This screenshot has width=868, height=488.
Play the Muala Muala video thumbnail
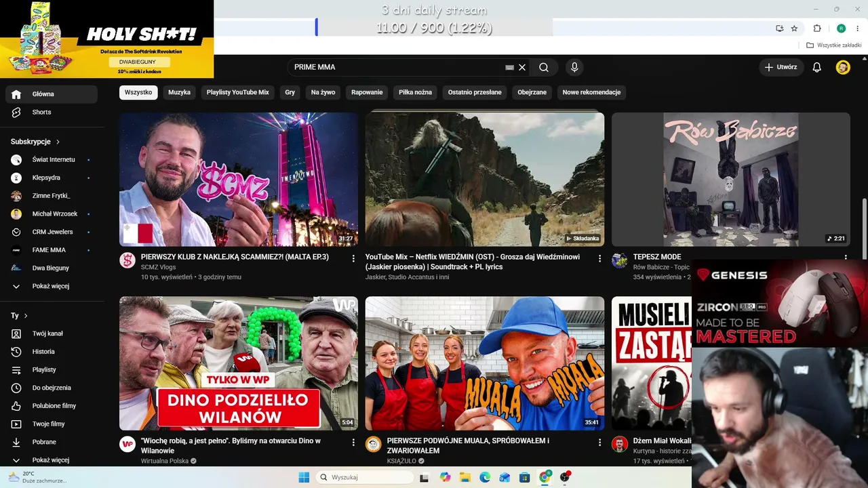[x=485, y=363]
